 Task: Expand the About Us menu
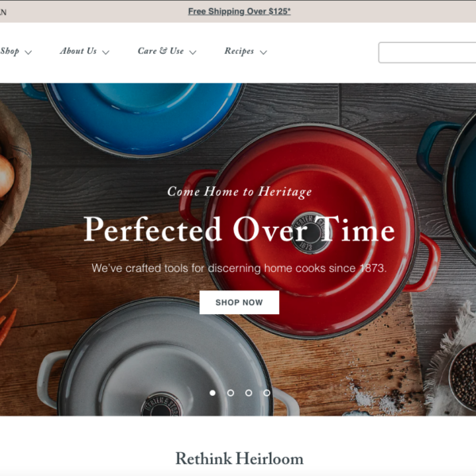pyautogui.click(x=84, y=52)
